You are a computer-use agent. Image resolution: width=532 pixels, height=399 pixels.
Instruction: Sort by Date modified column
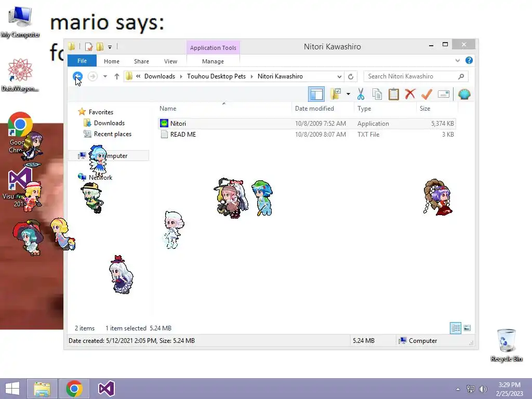(x=323, y=108)
